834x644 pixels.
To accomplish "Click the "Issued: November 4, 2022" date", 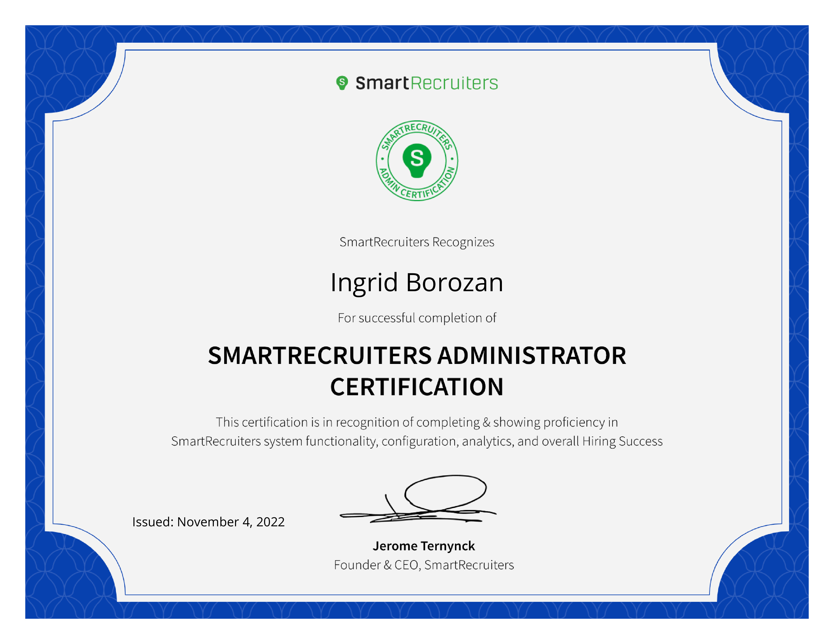I will (x=209, y=522).
